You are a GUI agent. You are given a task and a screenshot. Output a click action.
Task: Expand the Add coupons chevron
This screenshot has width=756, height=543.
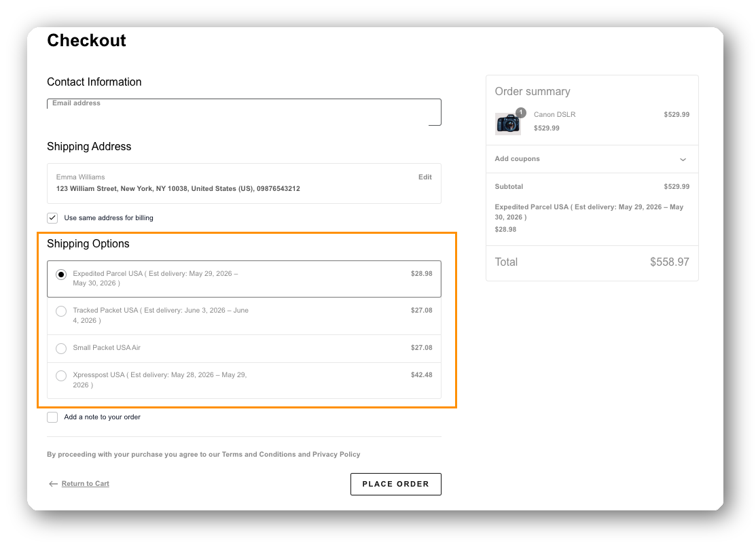(683, 160)
